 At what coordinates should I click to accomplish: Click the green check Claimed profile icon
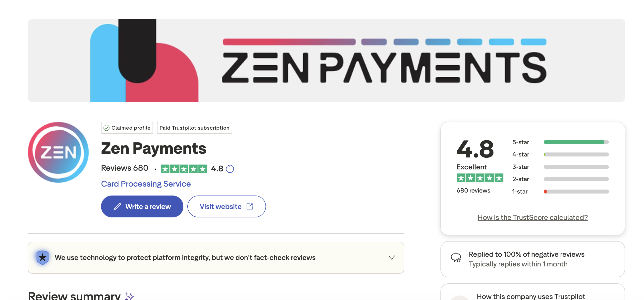107,128
